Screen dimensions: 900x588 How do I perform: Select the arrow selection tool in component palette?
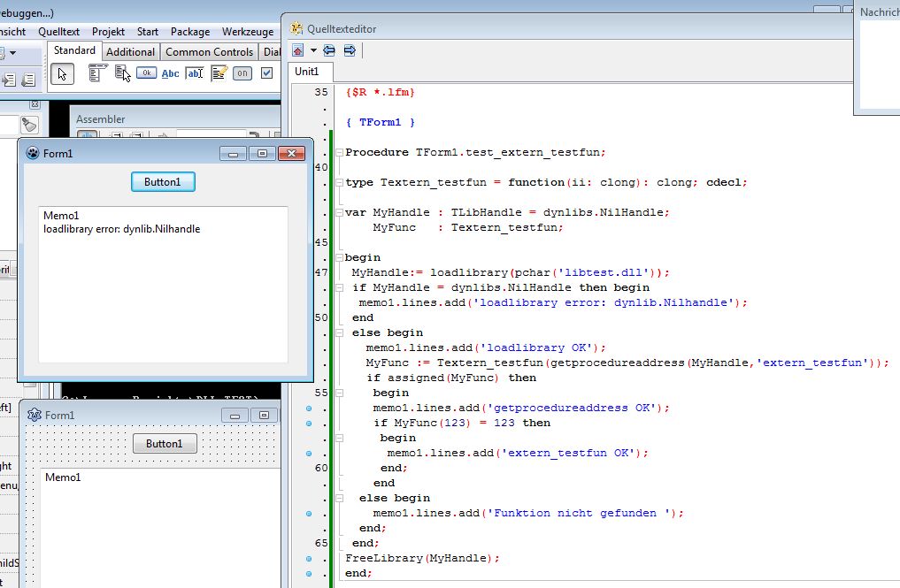(x=62, y=74)
